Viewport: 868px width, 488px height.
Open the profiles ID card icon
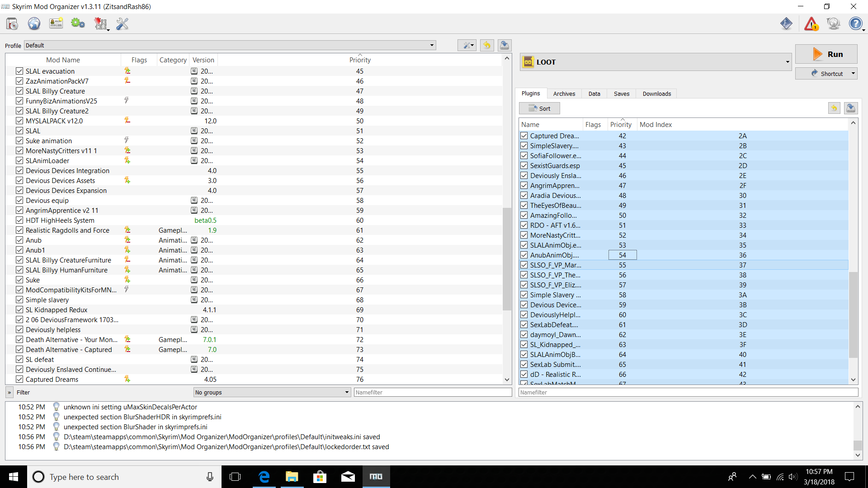tap(56, 23)
